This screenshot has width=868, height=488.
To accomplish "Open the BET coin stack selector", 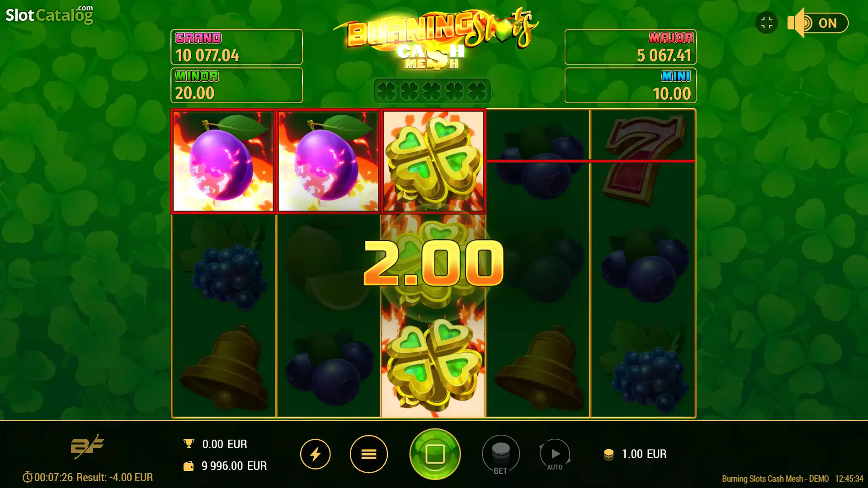I will [x=500, y=455].
